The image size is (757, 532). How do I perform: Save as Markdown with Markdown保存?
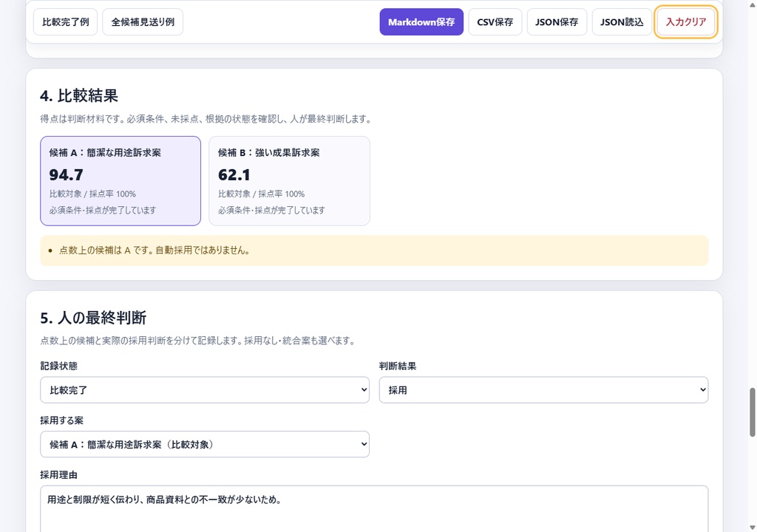click(421, 21)
